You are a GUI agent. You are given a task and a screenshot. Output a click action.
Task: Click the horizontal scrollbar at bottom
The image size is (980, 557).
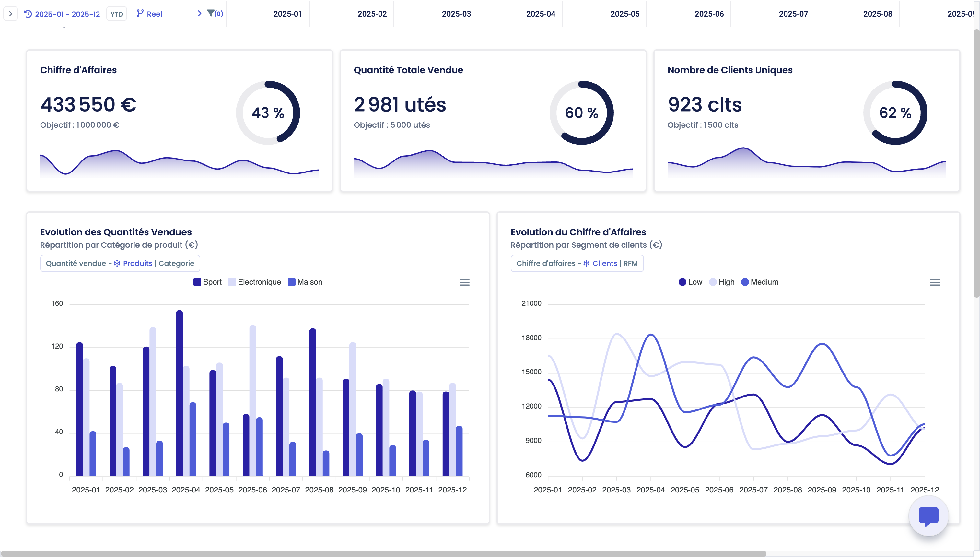coord(382,553)
